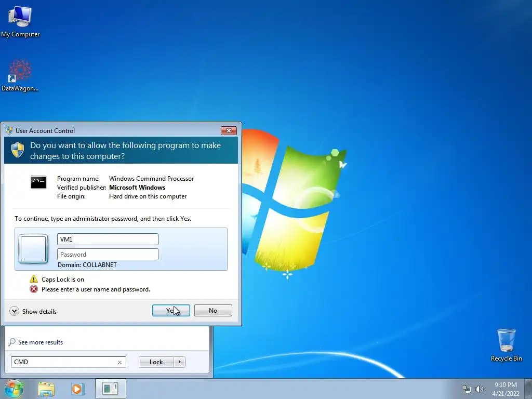This screenshot has height=399, width=532.
Task: Open the arrow menu next to Lock
Action: (x=179, y=362)
